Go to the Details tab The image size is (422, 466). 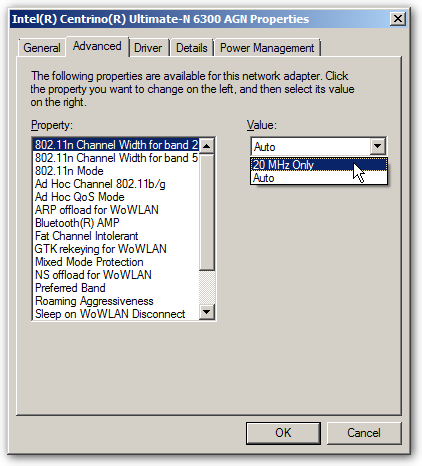(x=192, y=48)
